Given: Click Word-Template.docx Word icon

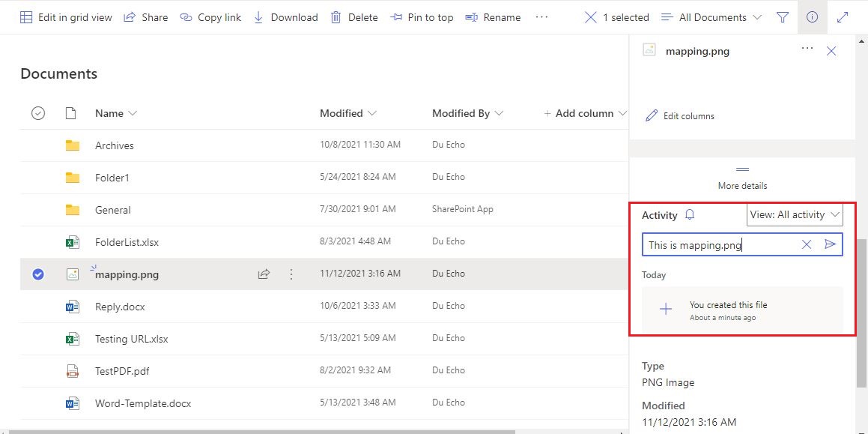Looking at the screenshot, I should tap(73, 403).
